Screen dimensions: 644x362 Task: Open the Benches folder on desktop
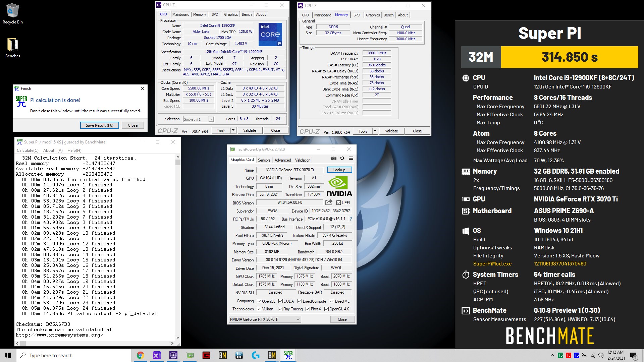pos(12,48)
